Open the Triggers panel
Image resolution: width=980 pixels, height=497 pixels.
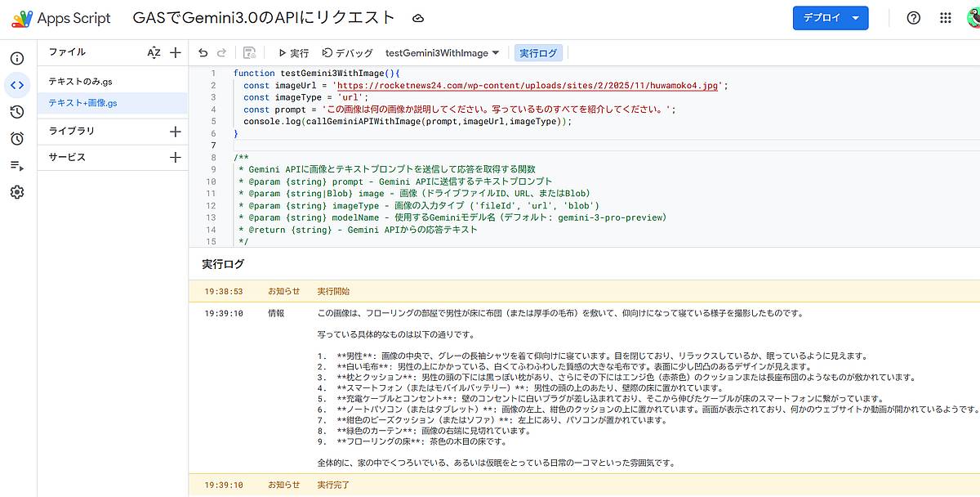point(18,139)
